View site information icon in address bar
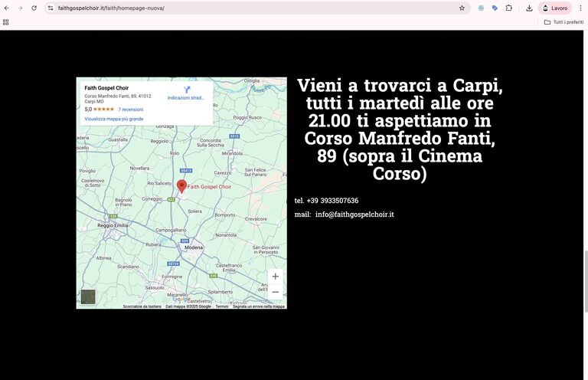 pos(51,8)
